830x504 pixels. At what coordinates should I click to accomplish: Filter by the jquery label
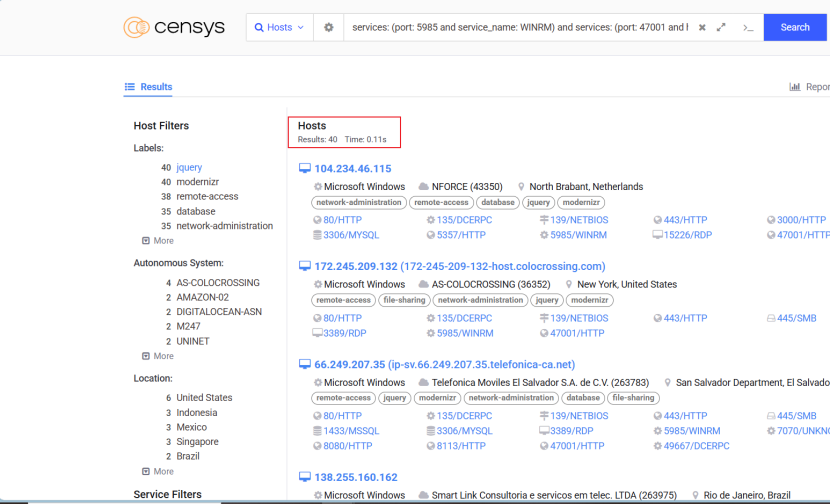click(189, 168)
